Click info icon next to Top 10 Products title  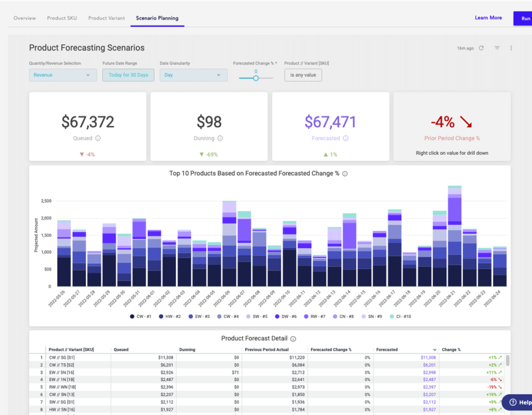(345, 174)
